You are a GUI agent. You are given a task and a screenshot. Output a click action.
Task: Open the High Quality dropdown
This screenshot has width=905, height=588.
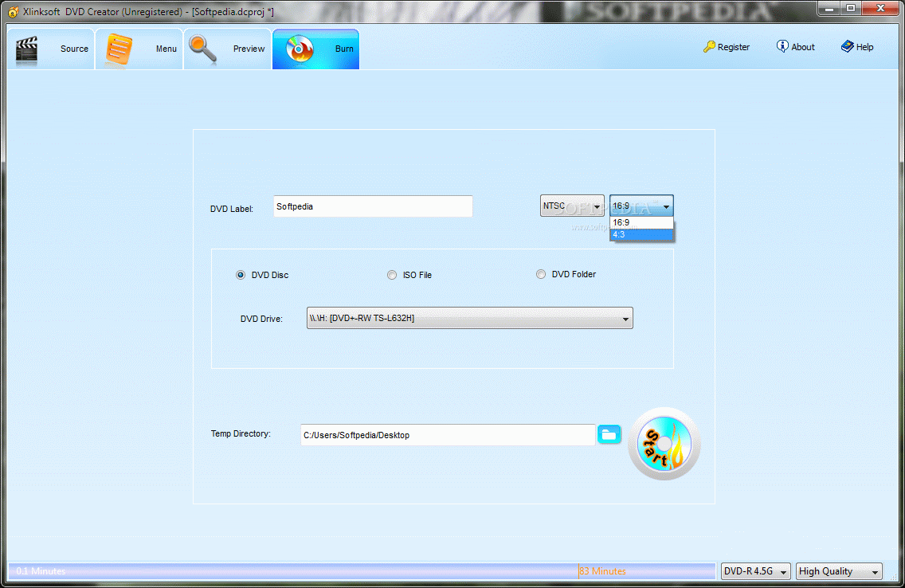point(839,571)
